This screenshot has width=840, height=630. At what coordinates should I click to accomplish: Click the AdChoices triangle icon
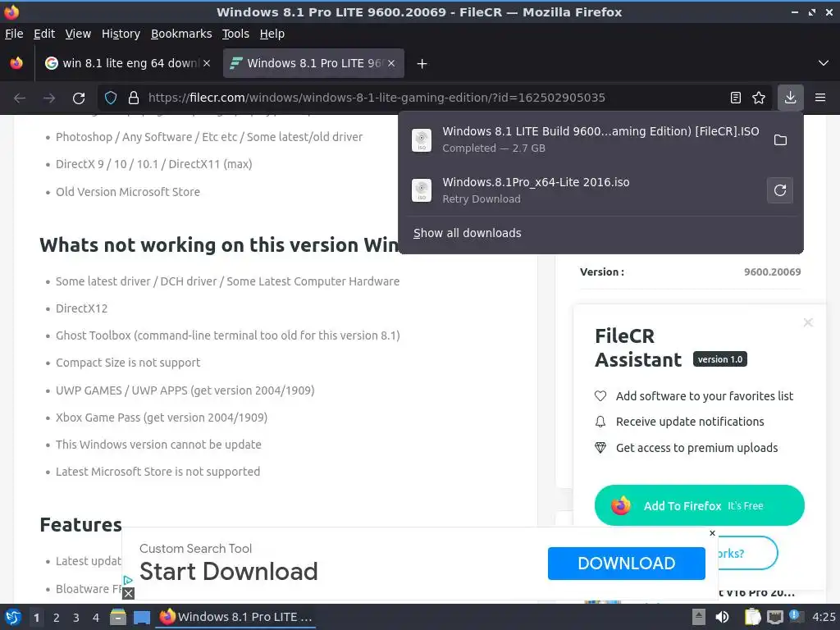(x=127, y=580)
